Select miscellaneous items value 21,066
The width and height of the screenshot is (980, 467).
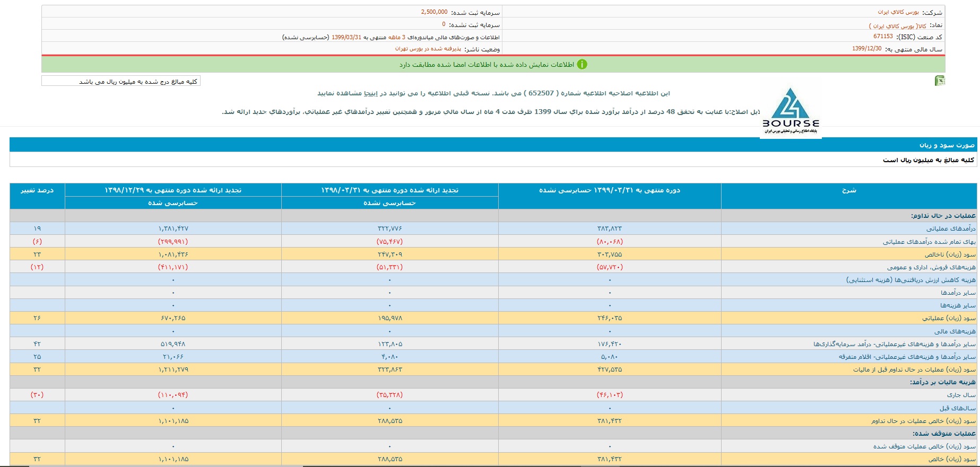[x=173, y=357]
